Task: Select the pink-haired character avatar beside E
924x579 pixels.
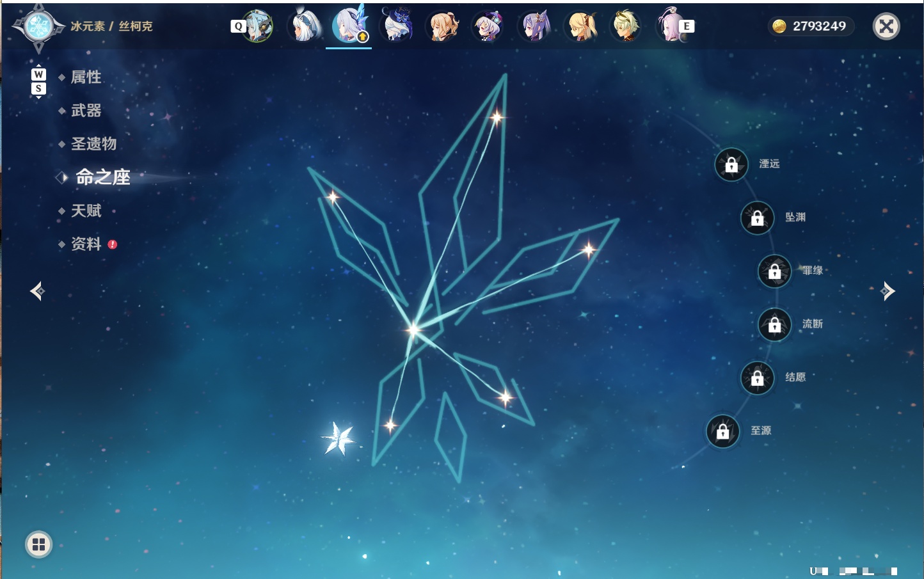Action: click(x=671, y=26)
